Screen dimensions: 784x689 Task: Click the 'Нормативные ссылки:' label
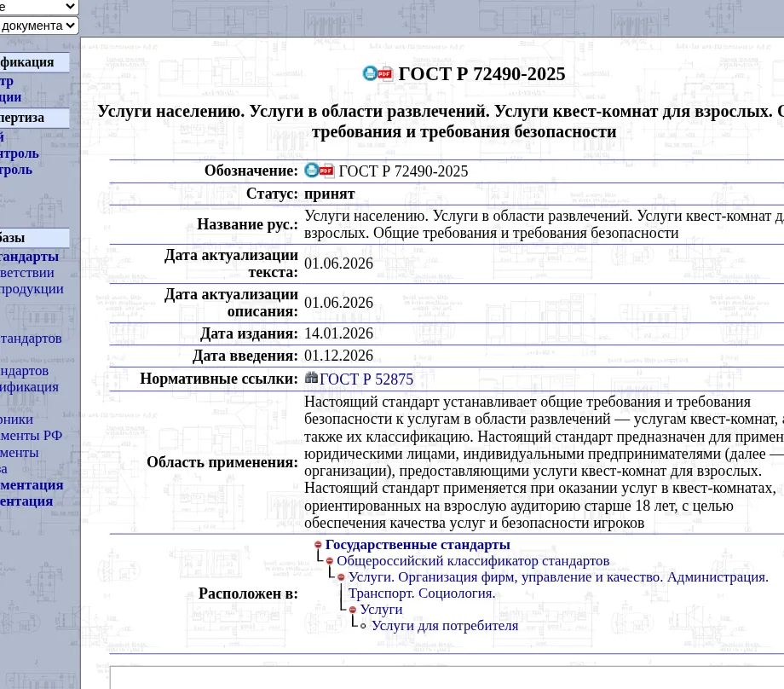click(x=219, y=379)
